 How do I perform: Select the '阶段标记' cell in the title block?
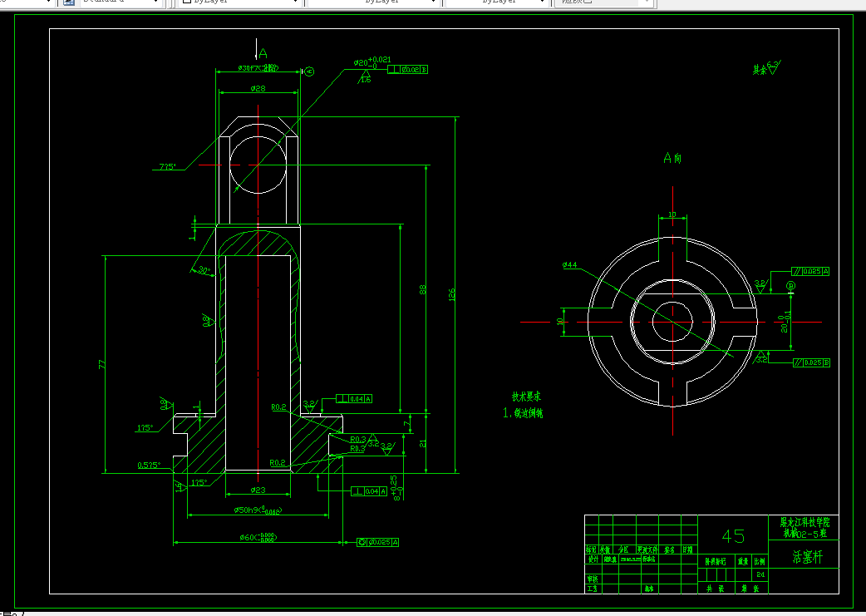[716, 561]
